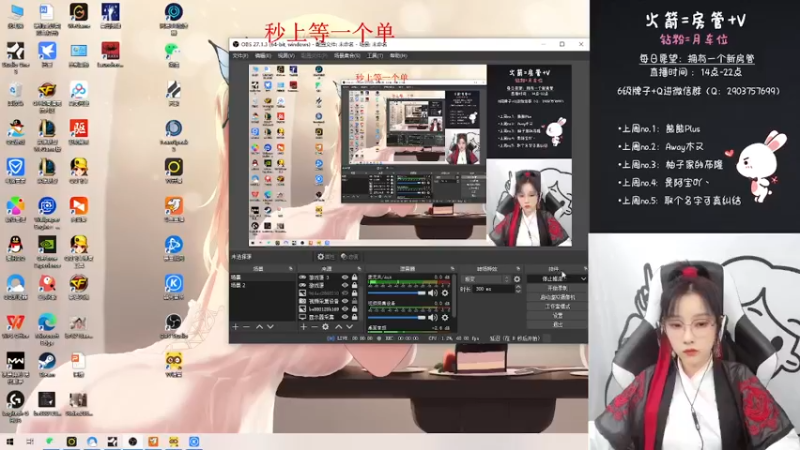Click the 启动虚拟摄像机 button
The width and height of the screenshot is (800, 450).
[x=557, y=297]
